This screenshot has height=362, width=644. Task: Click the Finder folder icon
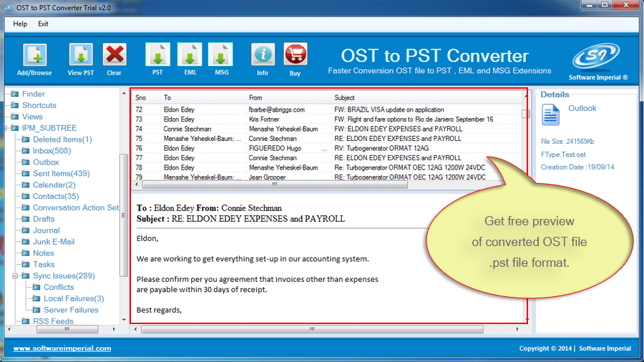point(15,94)
